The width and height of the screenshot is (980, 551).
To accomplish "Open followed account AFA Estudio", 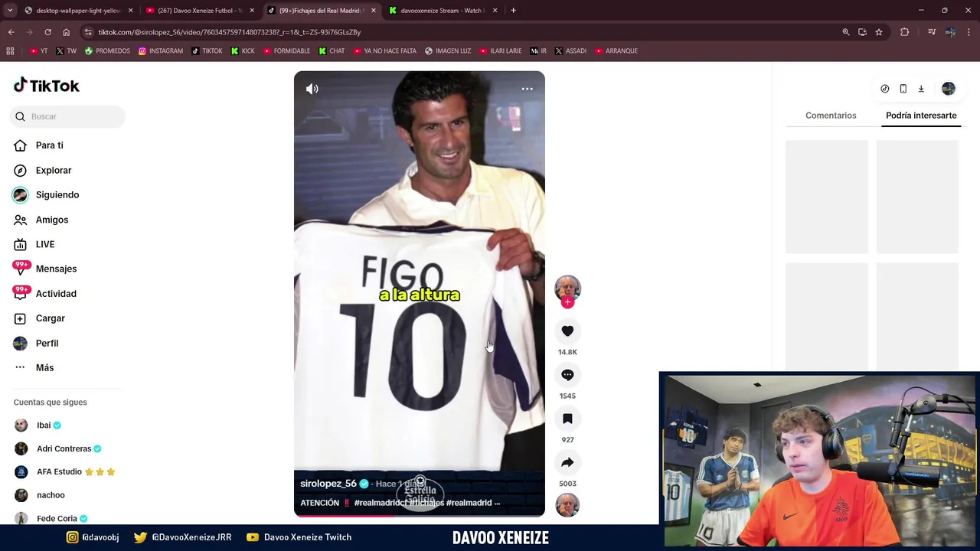I will point(64,471).
